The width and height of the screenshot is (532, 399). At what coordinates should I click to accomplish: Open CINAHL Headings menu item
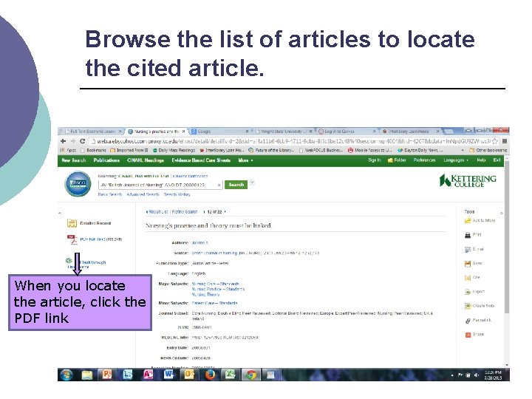click(x=146, y=160)
